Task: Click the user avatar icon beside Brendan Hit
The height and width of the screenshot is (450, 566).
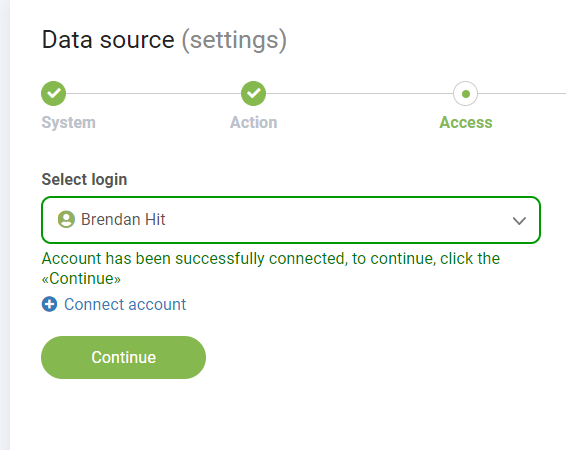Action: tap(66, 219)
